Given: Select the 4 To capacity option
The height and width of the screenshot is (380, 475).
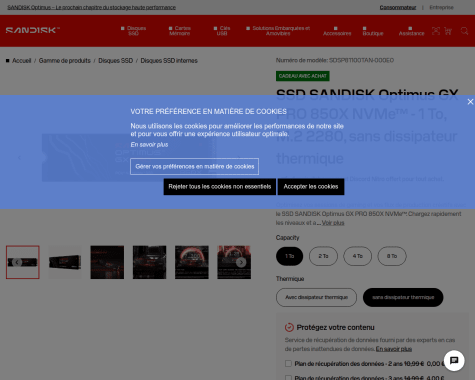Looking at the screenshot, I should (358, 256).
